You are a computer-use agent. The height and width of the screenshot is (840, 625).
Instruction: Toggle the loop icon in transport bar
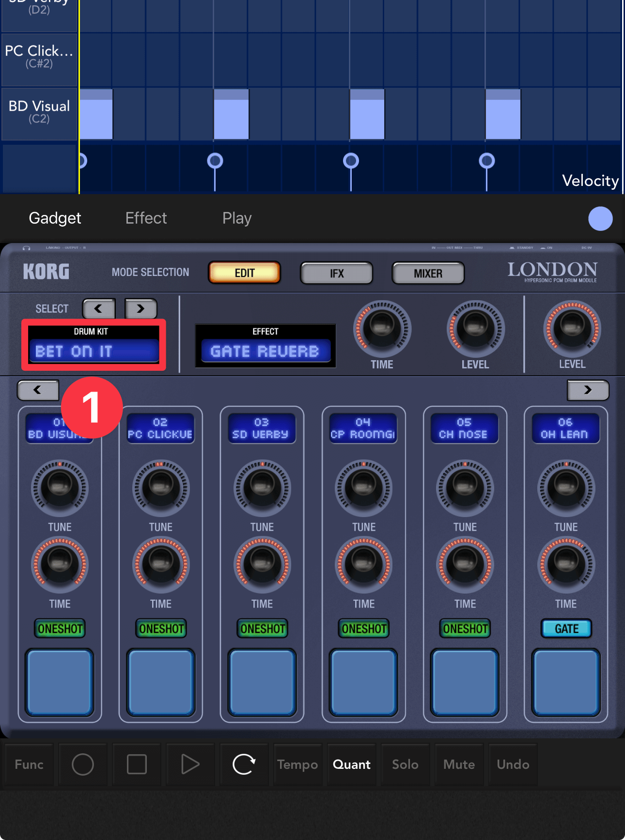(244, 764)
